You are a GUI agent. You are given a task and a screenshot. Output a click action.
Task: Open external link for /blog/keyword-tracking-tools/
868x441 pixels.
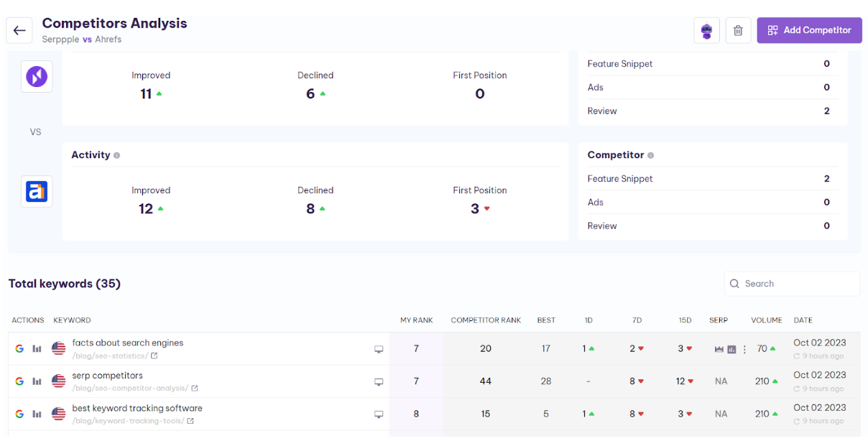coord(190,421)
